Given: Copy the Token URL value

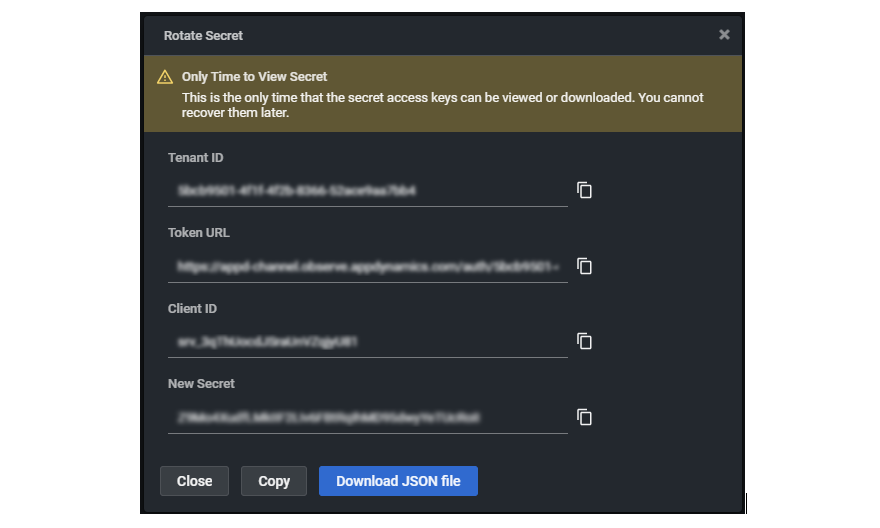Looking at the screenshot, I should (585, 266).
